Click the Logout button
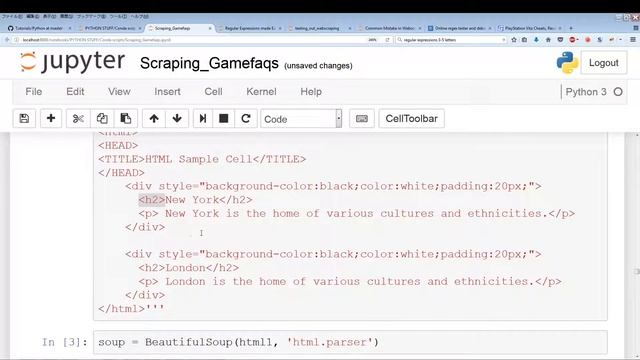Screen dimensions: 640x360 [604, 63]
